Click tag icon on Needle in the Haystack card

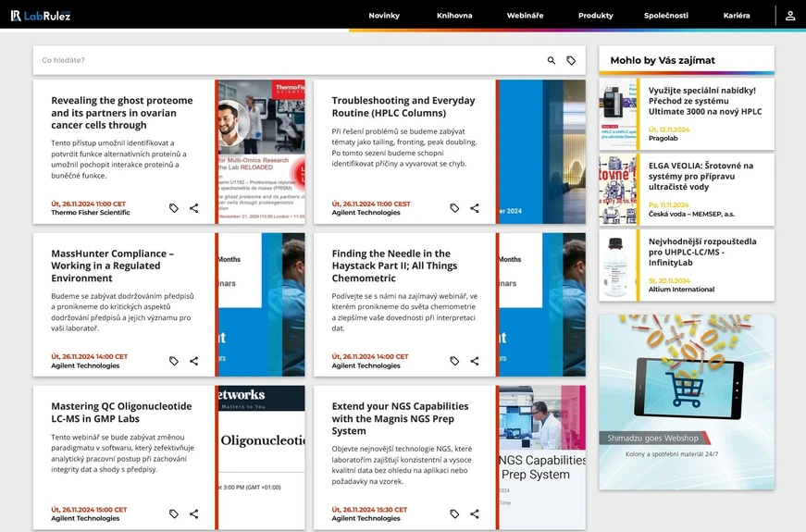[454, 361]
